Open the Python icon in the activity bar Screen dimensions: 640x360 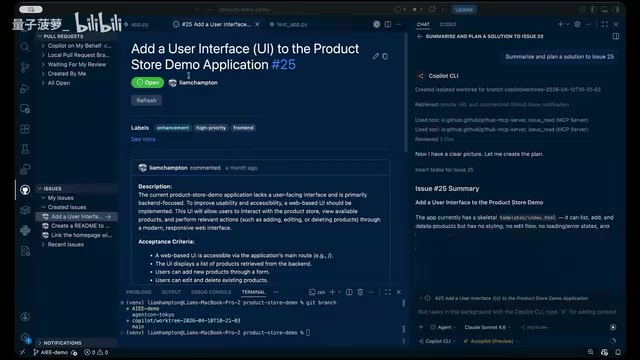tap(25, 231)
